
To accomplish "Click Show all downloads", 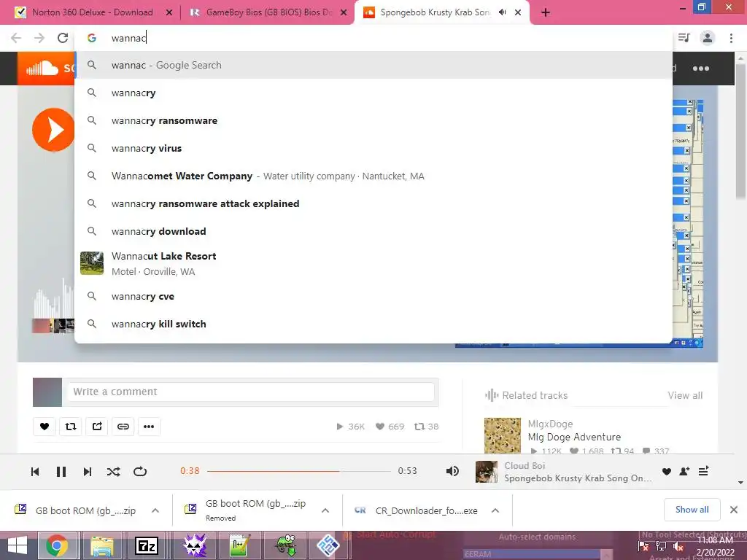I will click(x=692, y=510).
